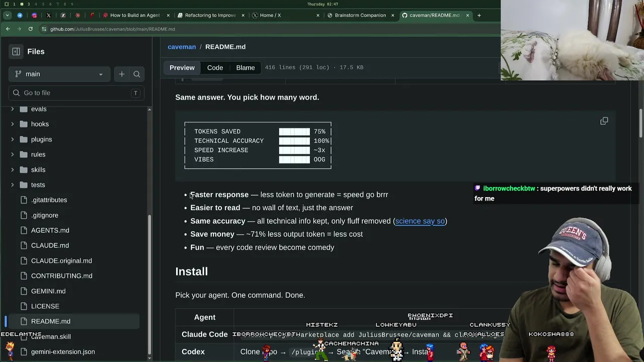This screenshot has width=644, height=362.
Task: Add a new file with plus icon
Action: tap(122, 74)
